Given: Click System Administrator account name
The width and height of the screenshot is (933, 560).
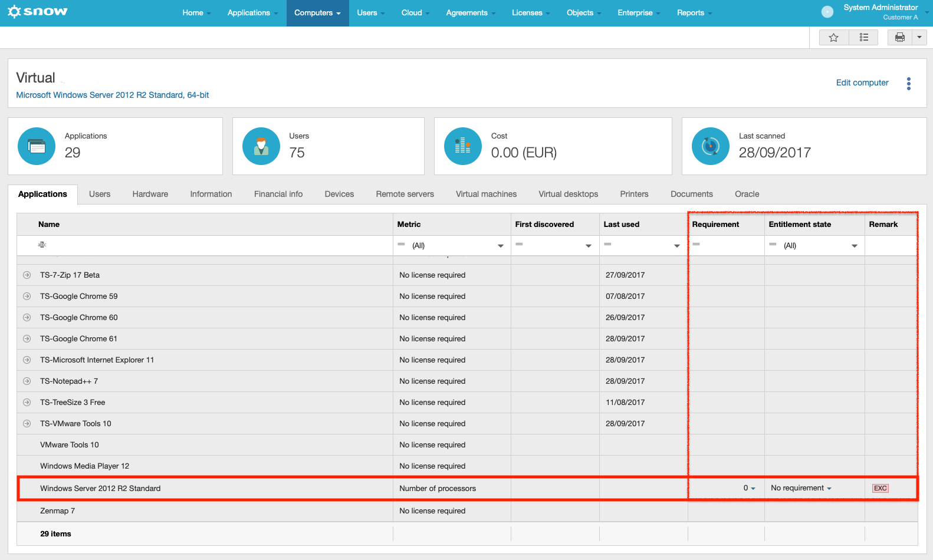Looking at the screenshot, I should (x=881, y=8).
